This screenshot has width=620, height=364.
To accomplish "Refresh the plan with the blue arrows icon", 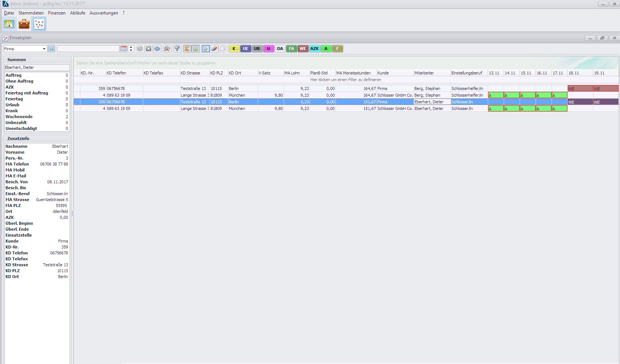I will point(157,49).
